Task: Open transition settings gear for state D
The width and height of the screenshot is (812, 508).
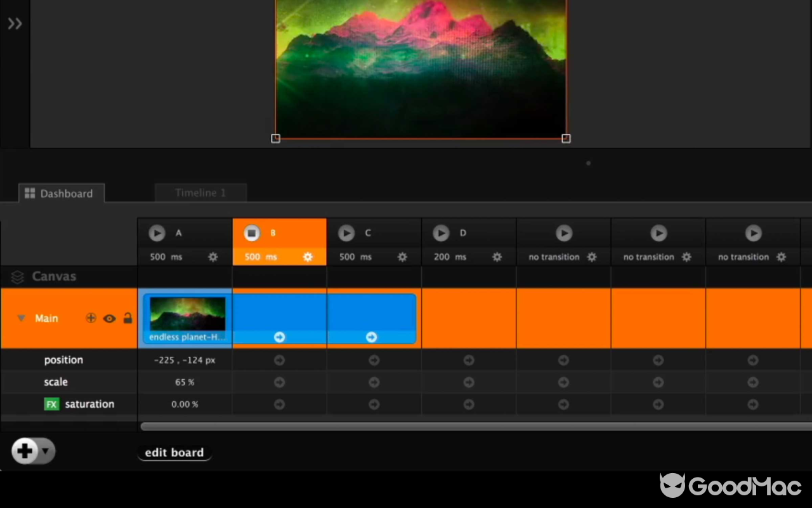Action: click(497, 257)
